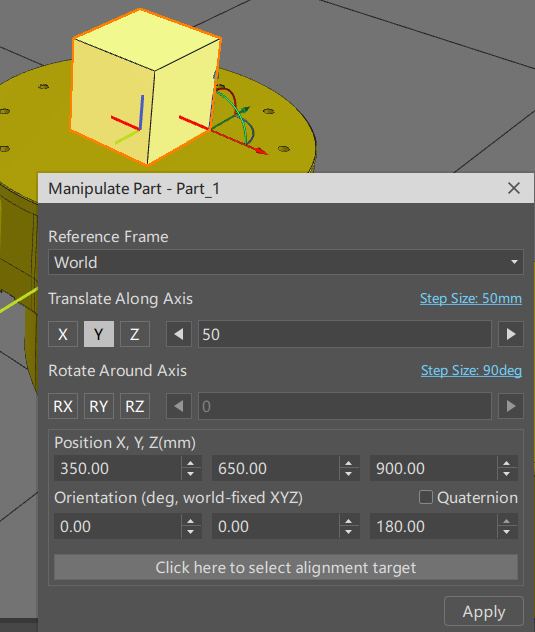Select the Z translate axis toggle
This screenshot has height=632, width=535.
coord(135,334)
